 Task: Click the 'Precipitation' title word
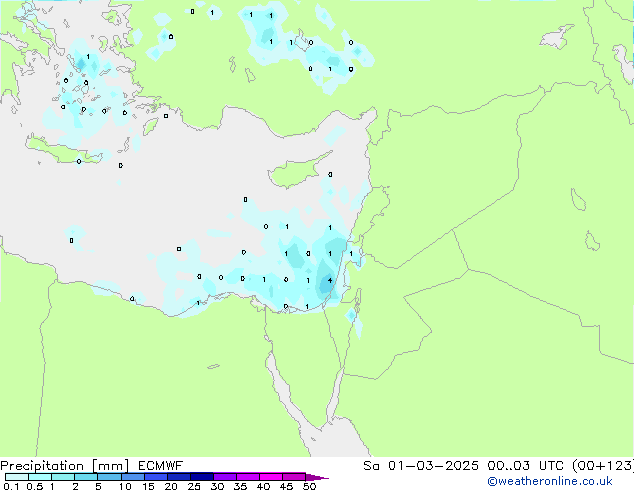tap(42, 466)
